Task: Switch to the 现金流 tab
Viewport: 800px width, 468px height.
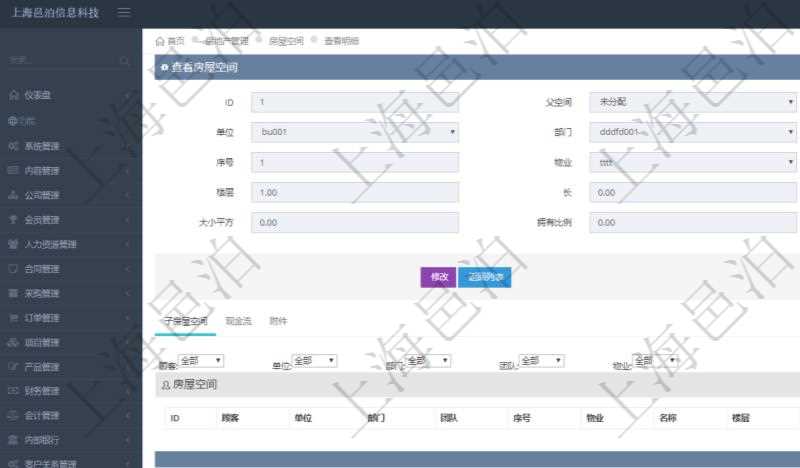Action: click(x=238, y=321)
